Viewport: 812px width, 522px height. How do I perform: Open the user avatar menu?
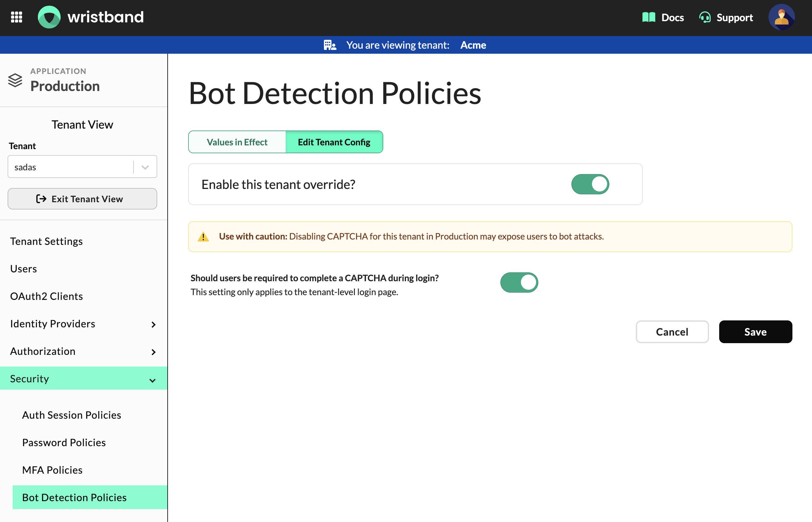(781, 17)
